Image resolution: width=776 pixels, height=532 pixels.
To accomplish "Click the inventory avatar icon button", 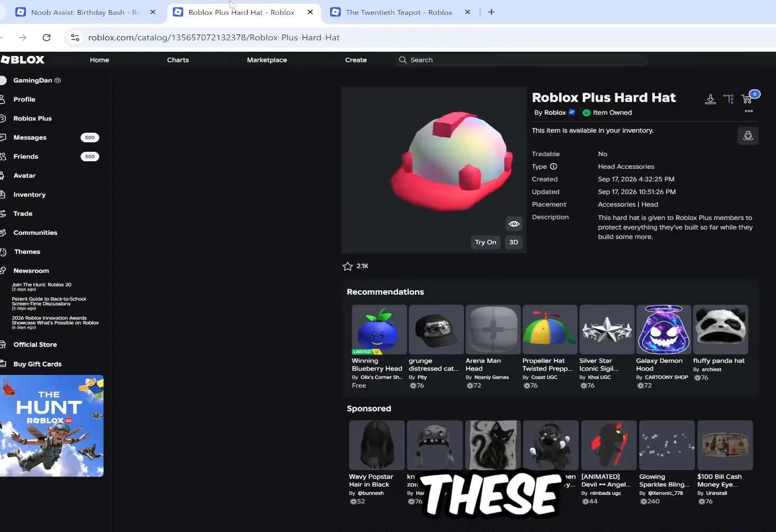I will [x=748, y=136].
